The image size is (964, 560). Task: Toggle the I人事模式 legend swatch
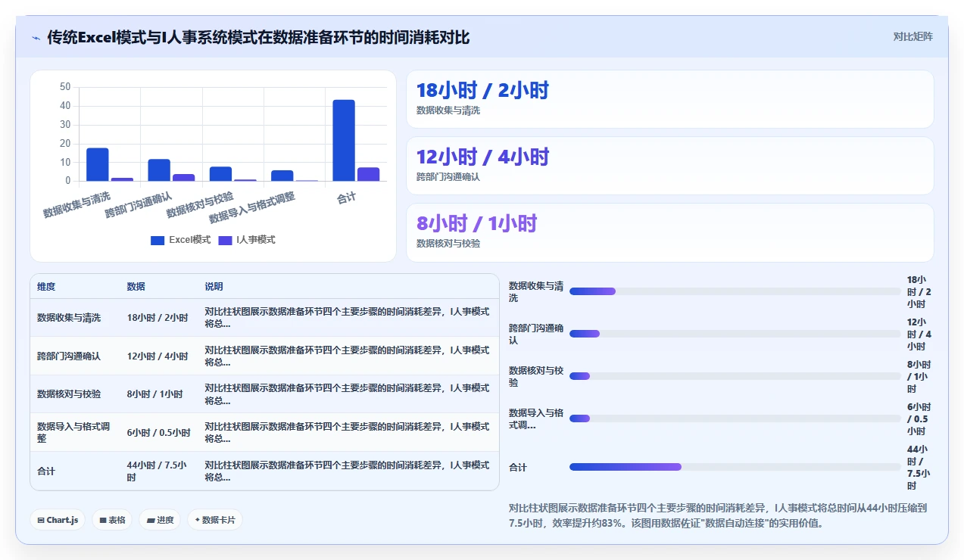225,240
